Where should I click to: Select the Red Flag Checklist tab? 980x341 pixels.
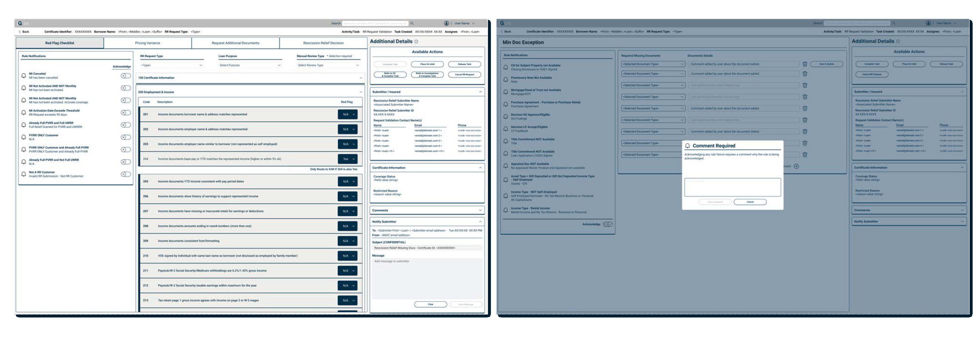coord(60,43)
